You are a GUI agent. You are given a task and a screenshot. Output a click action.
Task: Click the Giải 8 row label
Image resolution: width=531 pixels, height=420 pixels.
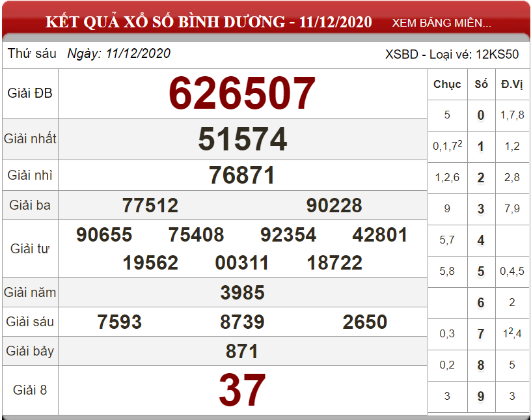pyautogui.click(x=30, y=390)
